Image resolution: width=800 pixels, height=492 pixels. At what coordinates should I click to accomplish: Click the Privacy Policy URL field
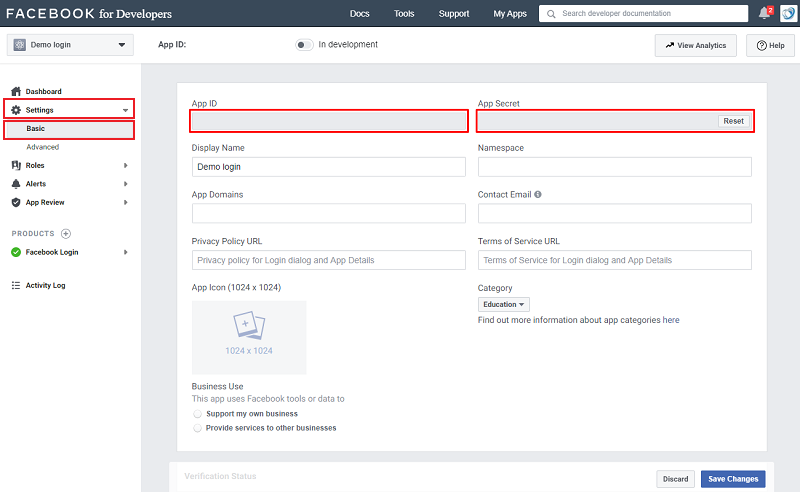pos(329,260)
